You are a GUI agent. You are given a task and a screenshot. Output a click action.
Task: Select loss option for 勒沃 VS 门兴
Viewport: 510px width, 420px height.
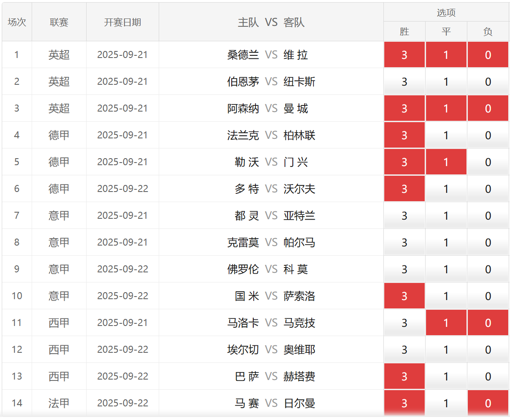488,162
